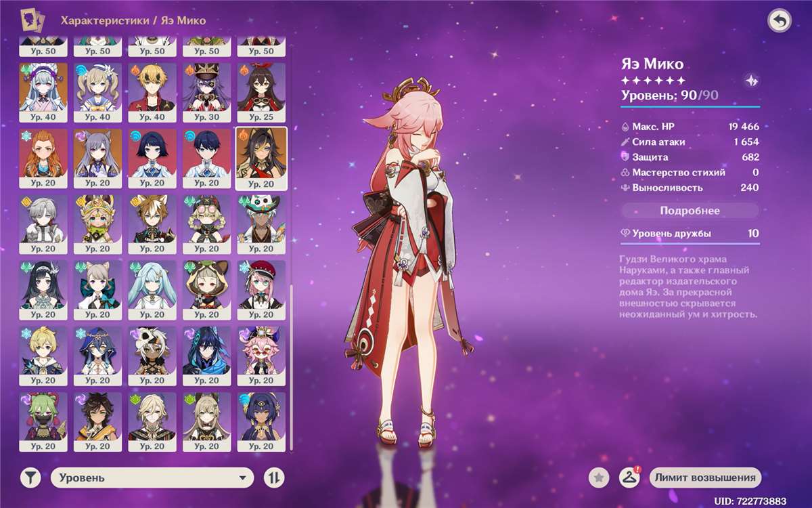The image size is (812, 508).
Task: Select Faruzan portrait with teal twin tails
Action: [152, 291]
